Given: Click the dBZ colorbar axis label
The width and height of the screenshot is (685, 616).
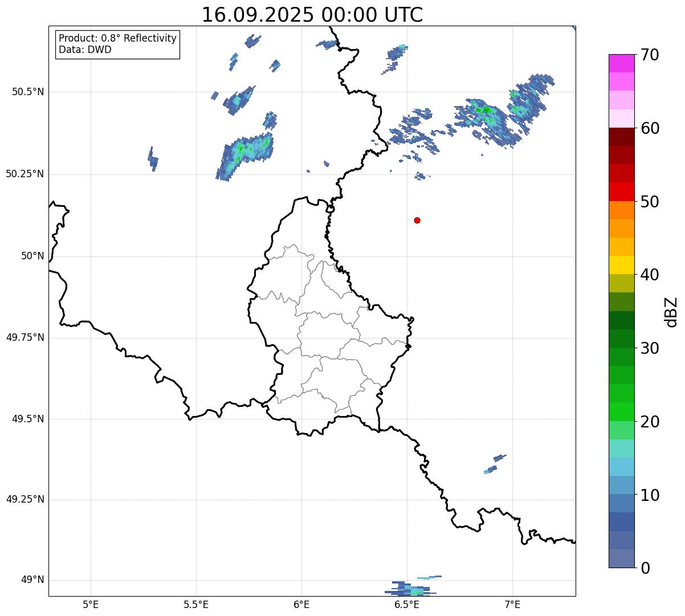Looking at the screenshot, I should tap(671, 312).
